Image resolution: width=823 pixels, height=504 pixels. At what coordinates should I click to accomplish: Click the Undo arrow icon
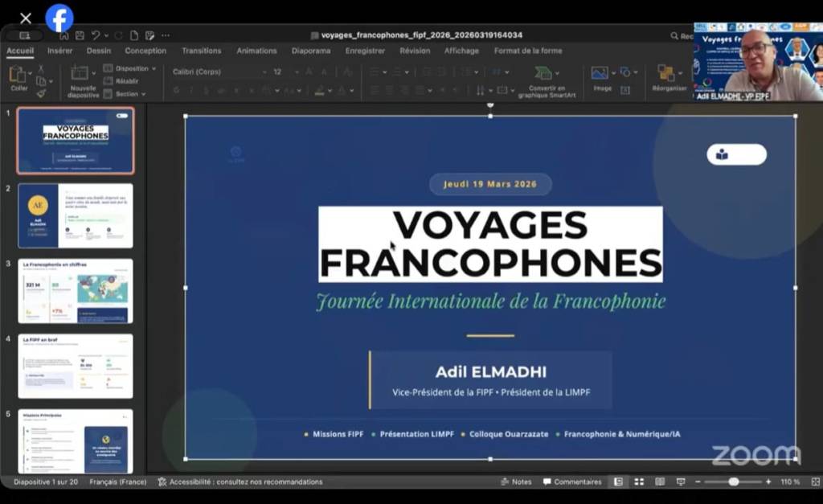96,35
